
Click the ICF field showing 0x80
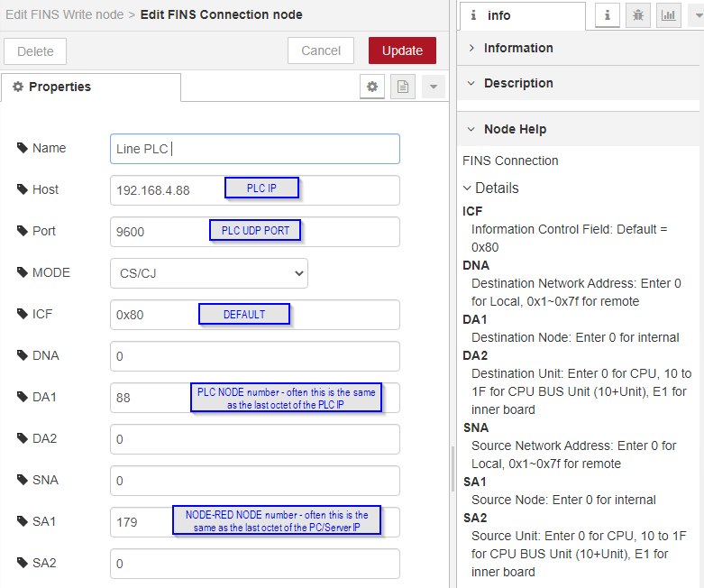[254, 315]
